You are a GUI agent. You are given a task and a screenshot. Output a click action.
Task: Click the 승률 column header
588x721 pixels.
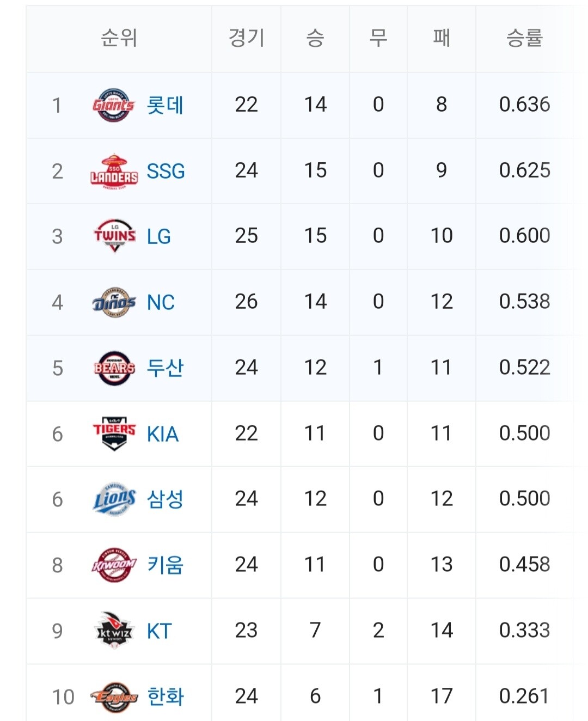(524, 38)
